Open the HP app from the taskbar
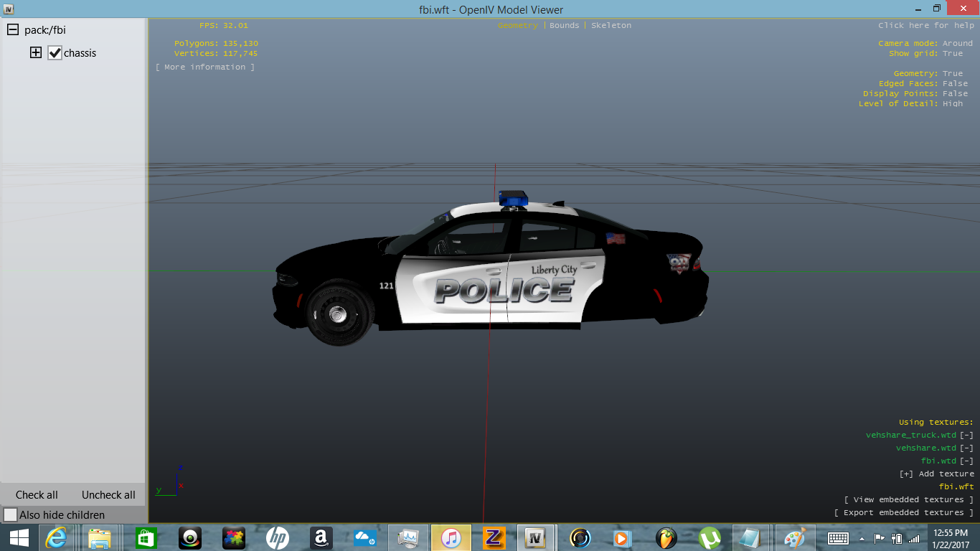 [278, 537]
